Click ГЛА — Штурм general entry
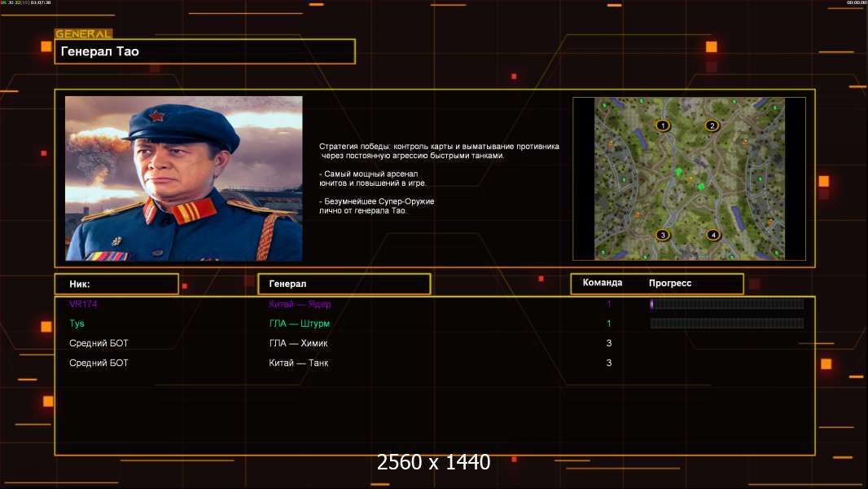Viewport: 868px width, 489px height. click(299, 324)
